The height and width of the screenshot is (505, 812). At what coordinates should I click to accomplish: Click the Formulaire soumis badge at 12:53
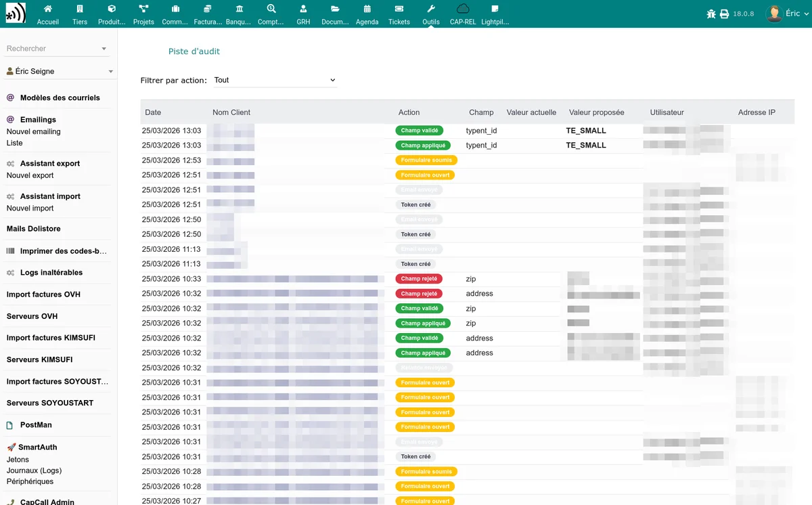(x=426, y=160)
